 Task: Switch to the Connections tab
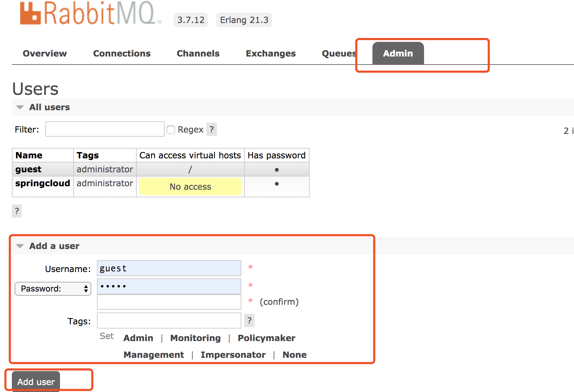(122, 53)
